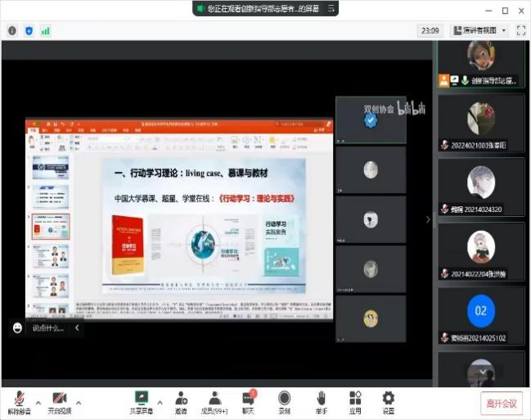Type in the 说点什么 chat input
The image size is (531, 420).
point(51,327)
